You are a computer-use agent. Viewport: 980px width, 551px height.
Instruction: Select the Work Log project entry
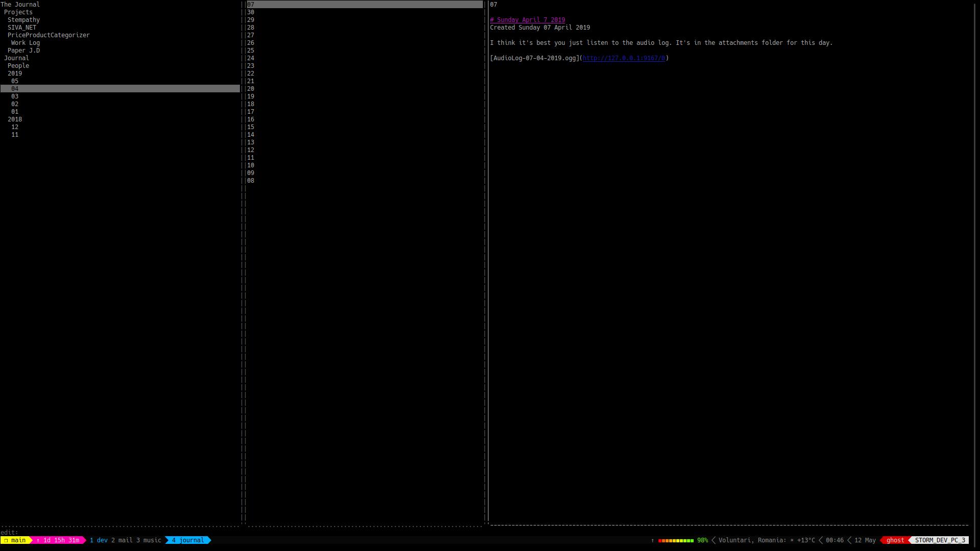point(26,42)
